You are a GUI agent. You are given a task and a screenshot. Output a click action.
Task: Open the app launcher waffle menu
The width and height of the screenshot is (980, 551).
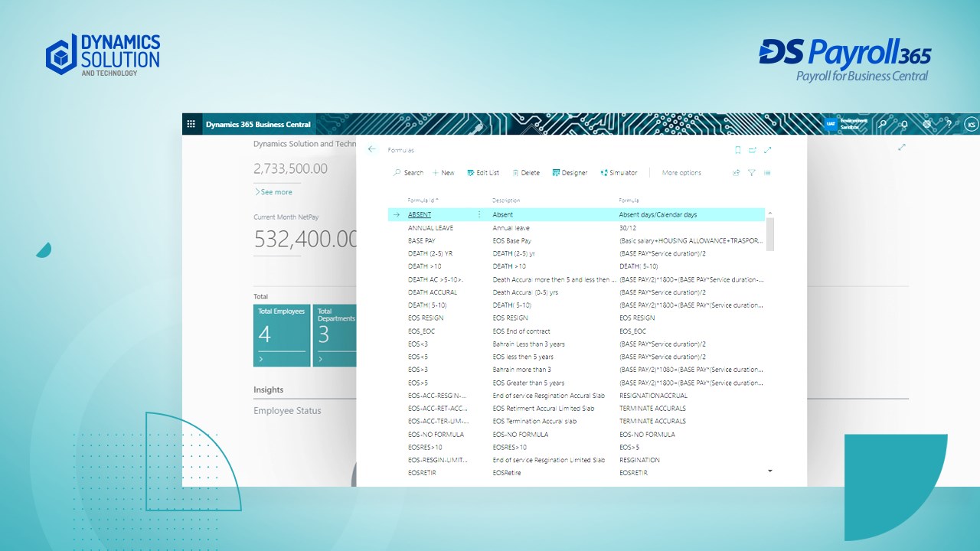click(191, 124)
